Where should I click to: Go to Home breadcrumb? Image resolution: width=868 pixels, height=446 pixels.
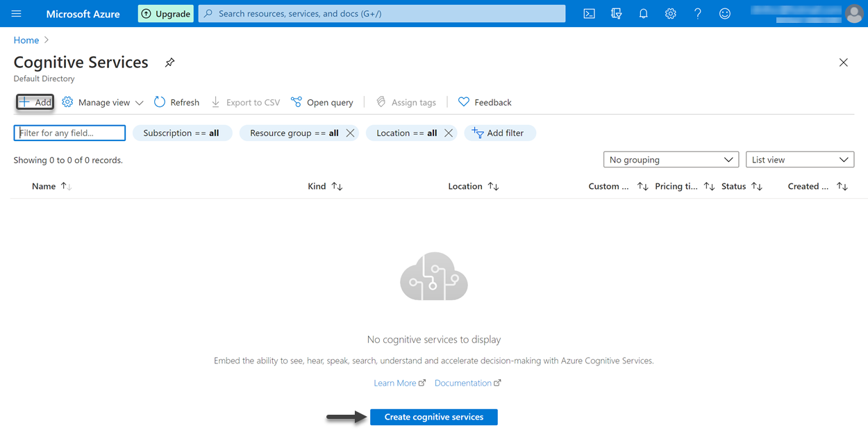pos(26,40)
